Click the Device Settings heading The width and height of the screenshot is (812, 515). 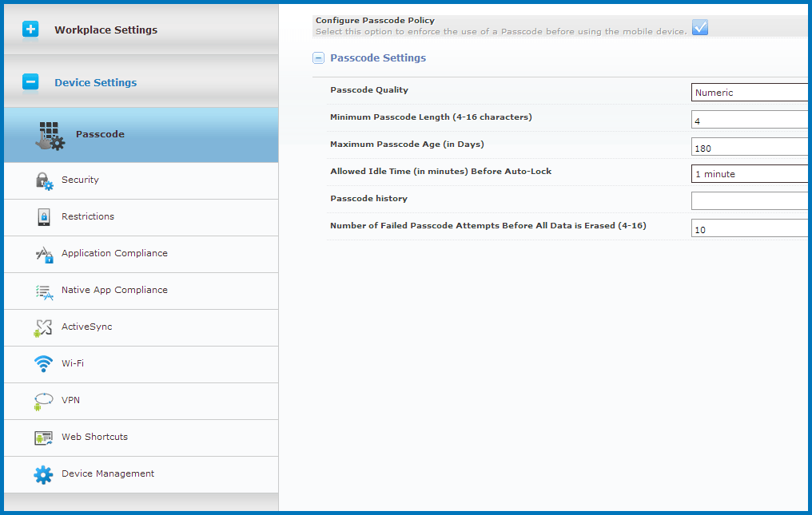(x=95, y=83)
